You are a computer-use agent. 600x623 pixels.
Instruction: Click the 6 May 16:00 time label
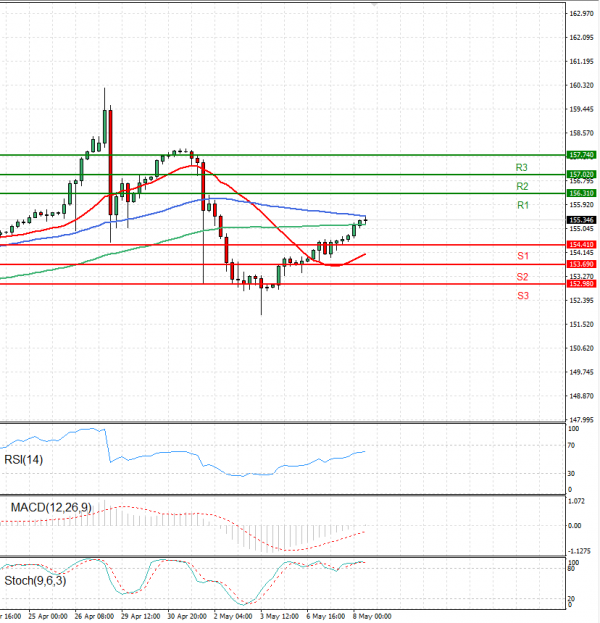(326, 616)
